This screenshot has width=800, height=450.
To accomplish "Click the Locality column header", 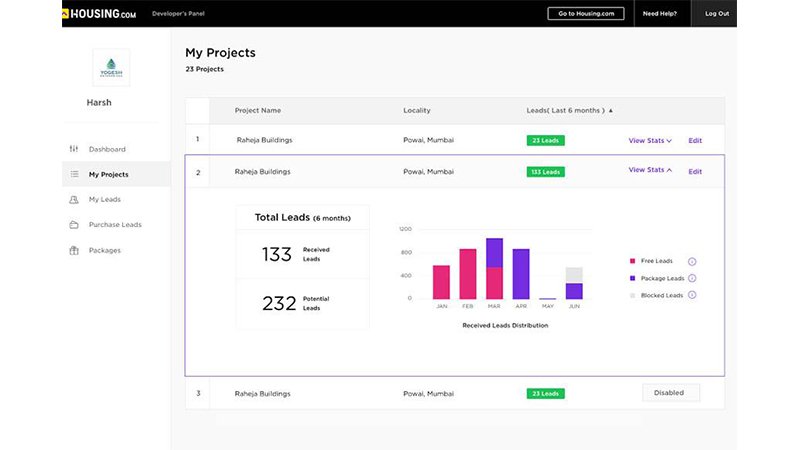I will click(x=417, y=110).
